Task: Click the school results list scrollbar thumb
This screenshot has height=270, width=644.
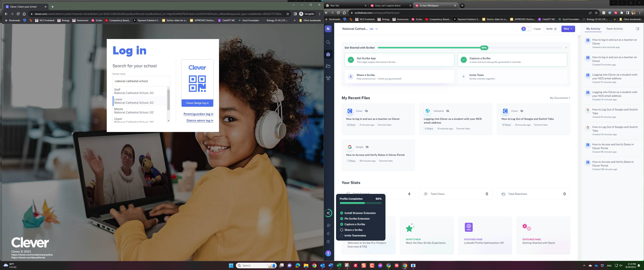Action: coord(168,100)
